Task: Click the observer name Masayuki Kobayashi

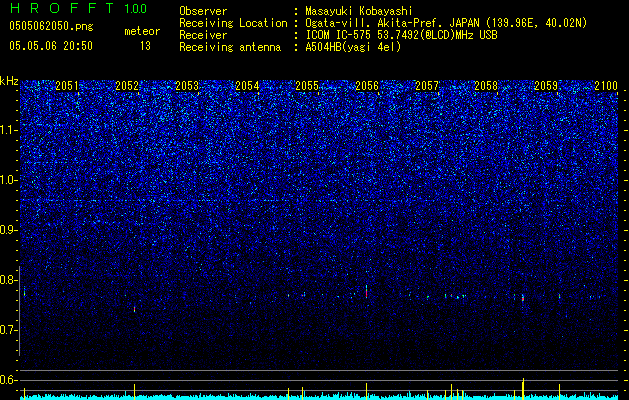Action: (x=359, y=11)
